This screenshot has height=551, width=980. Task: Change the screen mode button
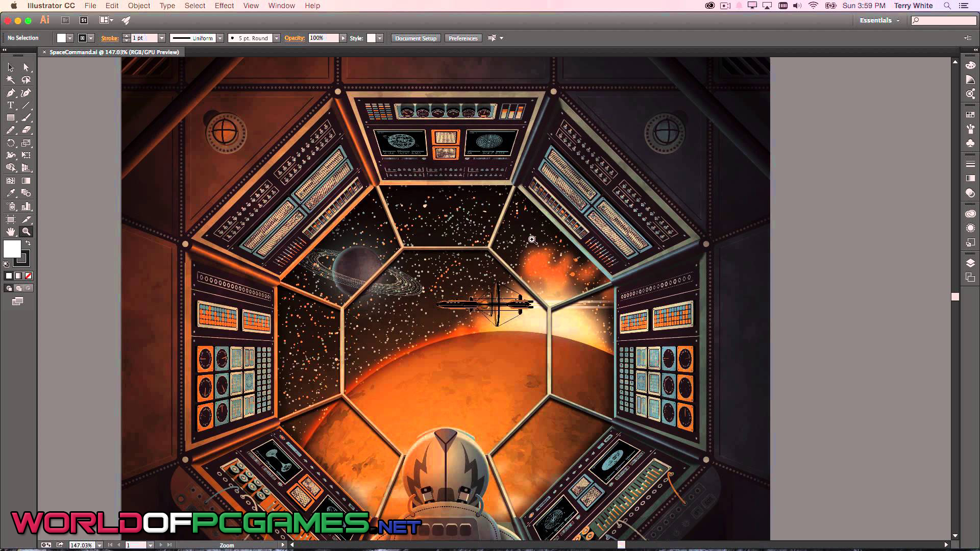coord(17,302)
